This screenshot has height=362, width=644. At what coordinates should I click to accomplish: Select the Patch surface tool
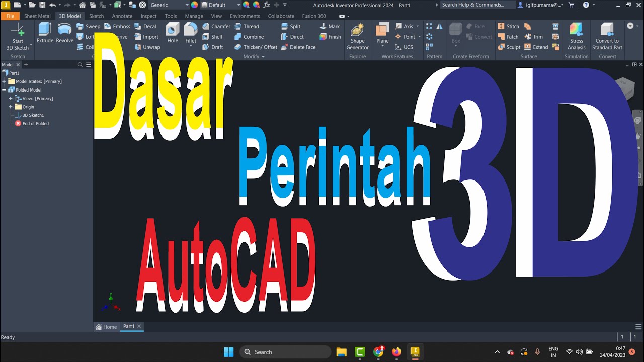point(508,37)
